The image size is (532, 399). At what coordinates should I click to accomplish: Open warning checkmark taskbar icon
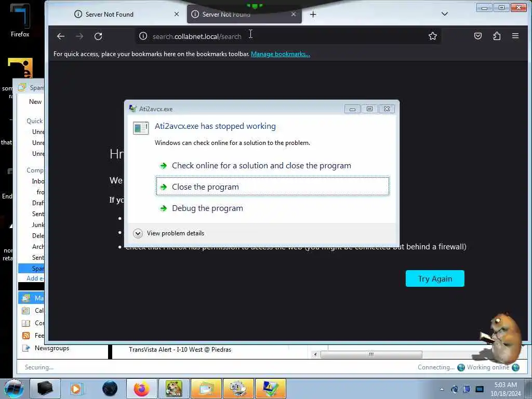[270, 389]
